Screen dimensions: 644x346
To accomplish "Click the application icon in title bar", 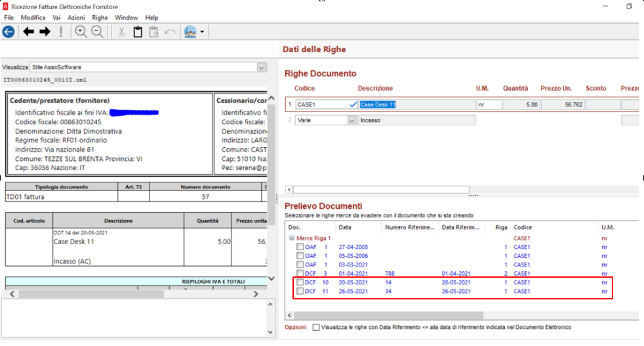I will 5,7.
